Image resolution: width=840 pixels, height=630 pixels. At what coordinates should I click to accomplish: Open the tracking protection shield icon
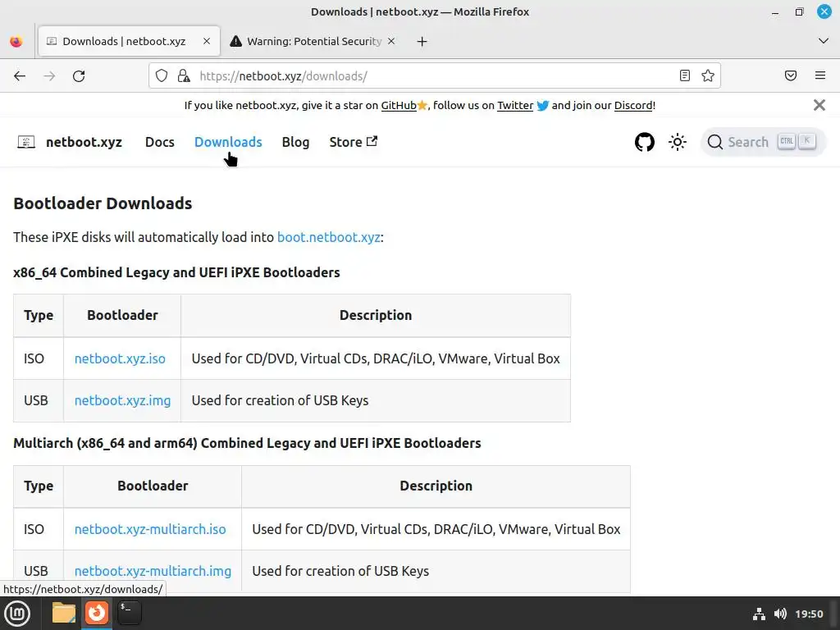pos(162,75)
